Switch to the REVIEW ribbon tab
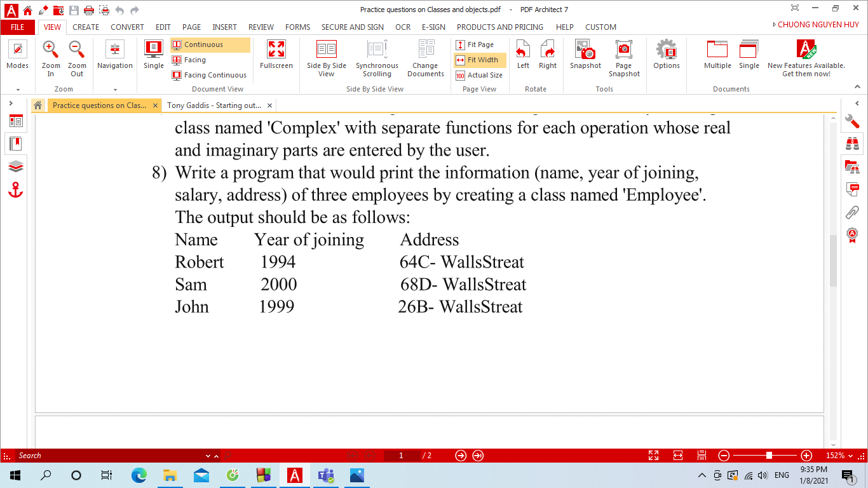The image size is (868, 488). [261, 27]
